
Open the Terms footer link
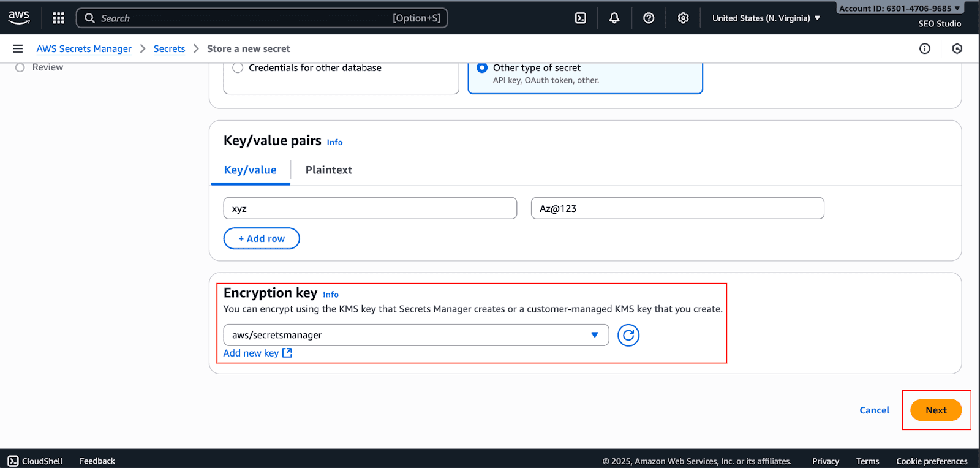pyautogui.click(x=867, y=461)
